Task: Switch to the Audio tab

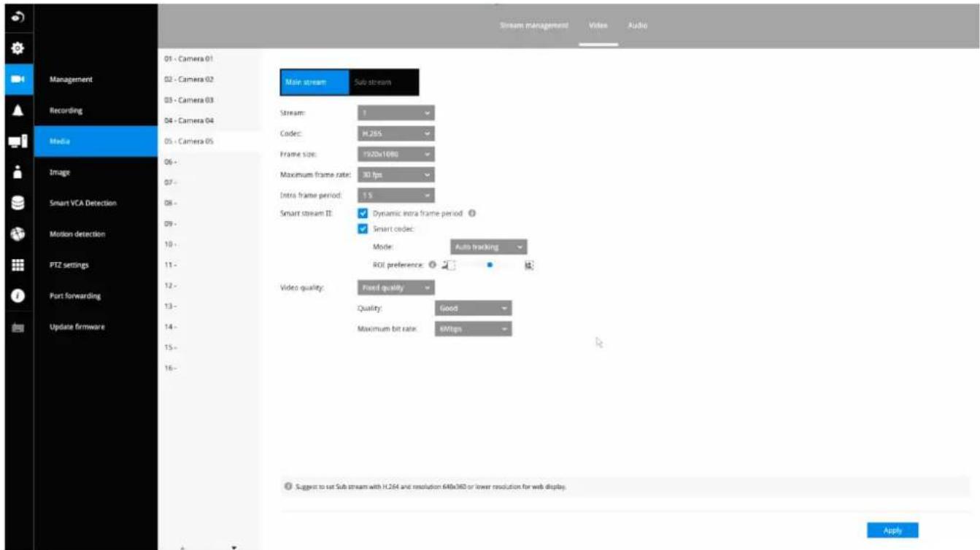Action: pos(638,26)
